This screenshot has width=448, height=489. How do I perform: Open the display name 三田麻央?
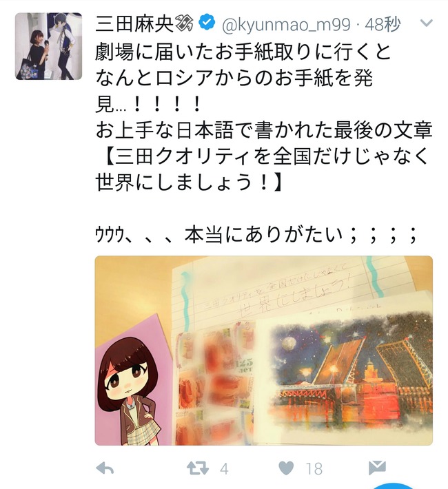pyautogui.click(x=134, y=23)
